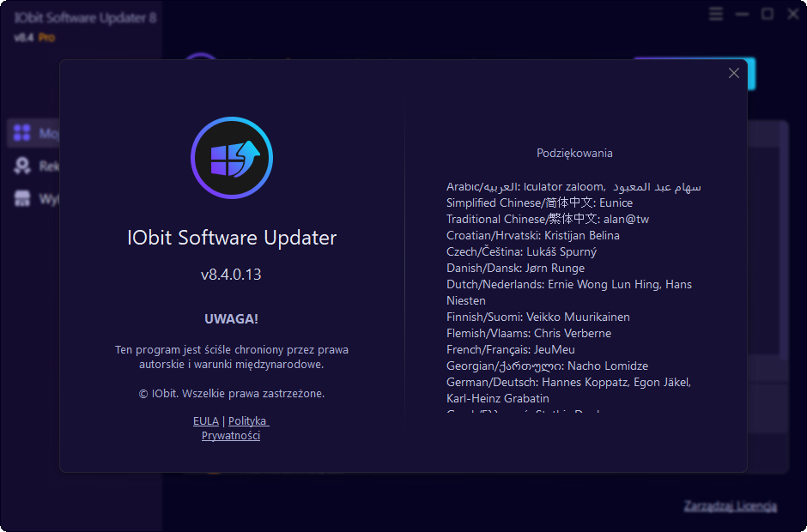Select the four-squares sidebar icon in the main window

click(x=22, y=132)
